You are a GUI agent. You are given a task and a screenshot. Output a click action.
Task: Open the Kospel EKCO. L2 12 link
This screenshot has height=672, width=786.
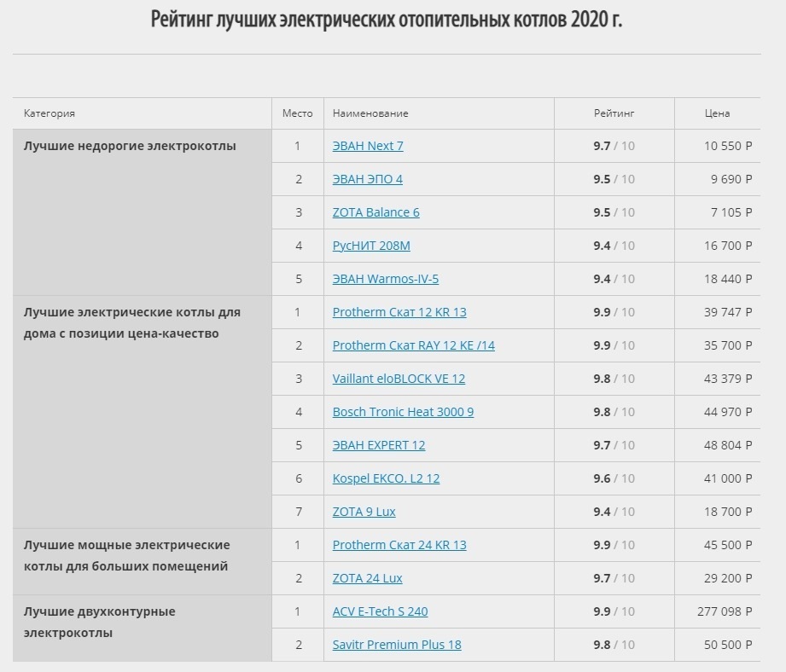click(386, 478)
